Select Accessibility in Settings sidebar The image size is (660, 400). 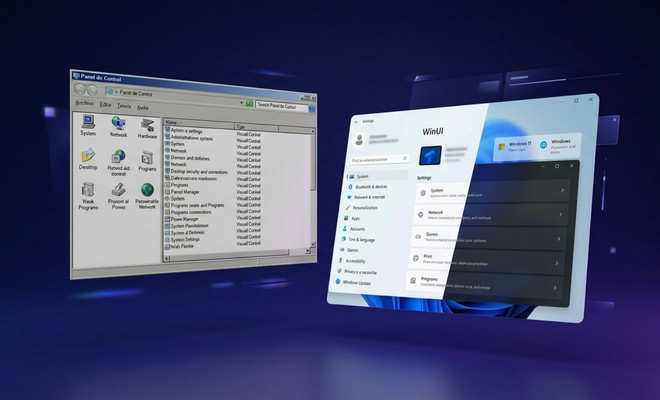click(x=352, y=261)
